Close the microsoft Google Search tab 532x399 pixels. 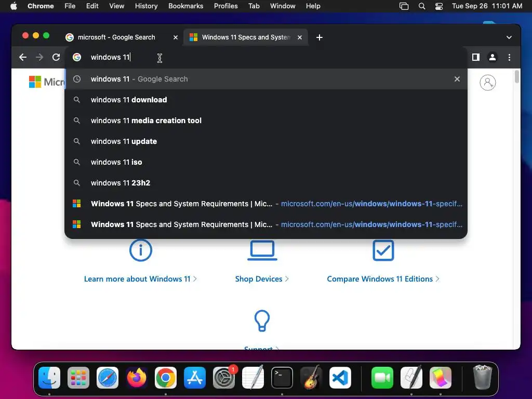pos(176,37)
